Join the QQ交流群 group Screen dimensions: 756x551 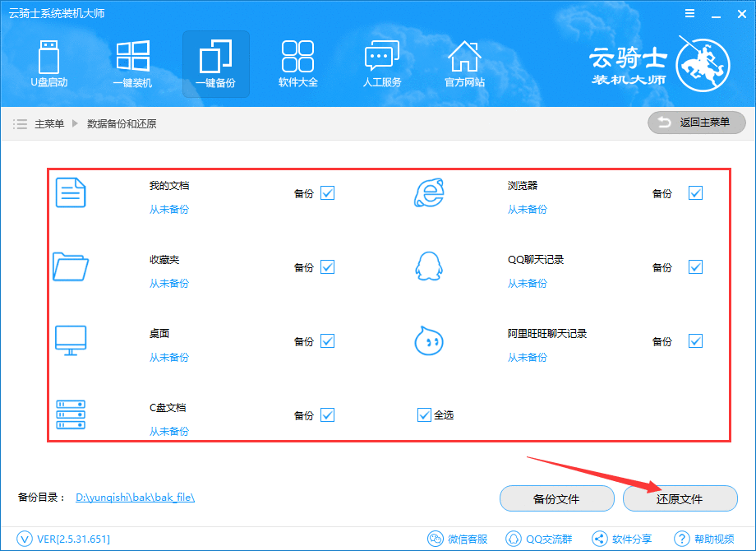click(x=538, y=539)
